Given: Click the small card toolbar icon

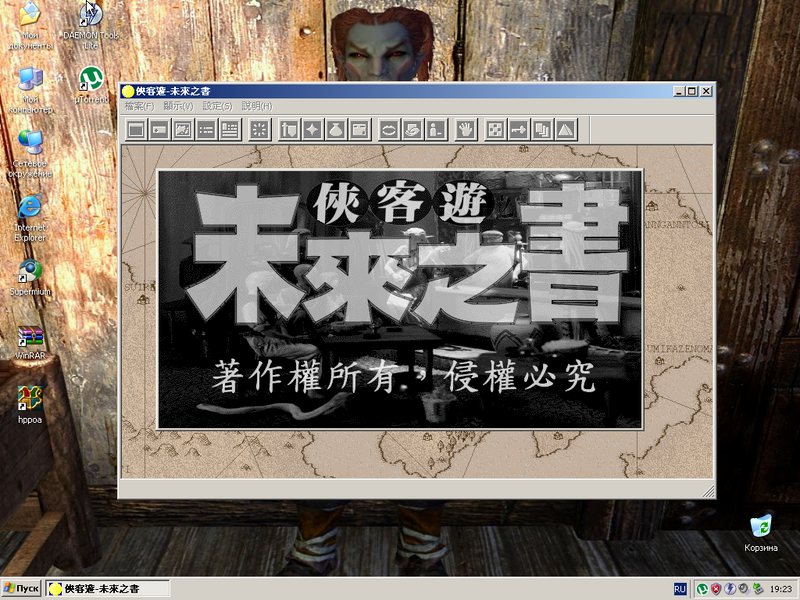Looking at the screenshot, I should coord(160,130).
